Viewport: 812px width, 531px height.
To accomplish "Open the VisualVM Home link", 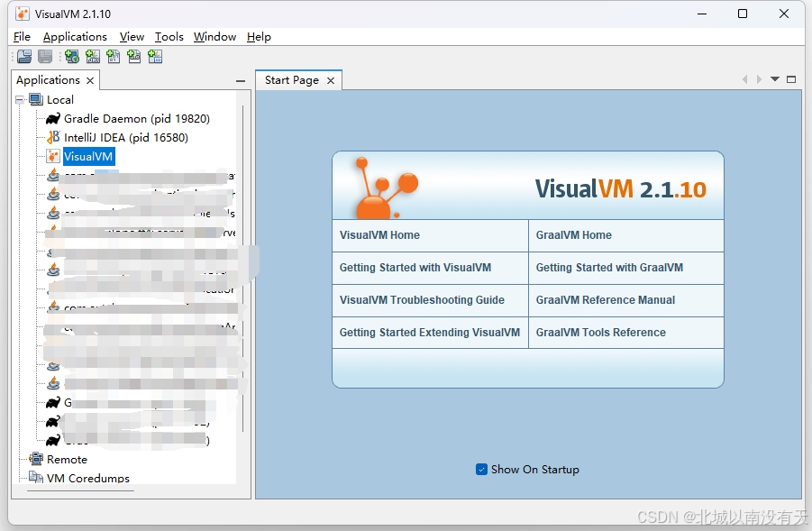I will tap(379, 235).
